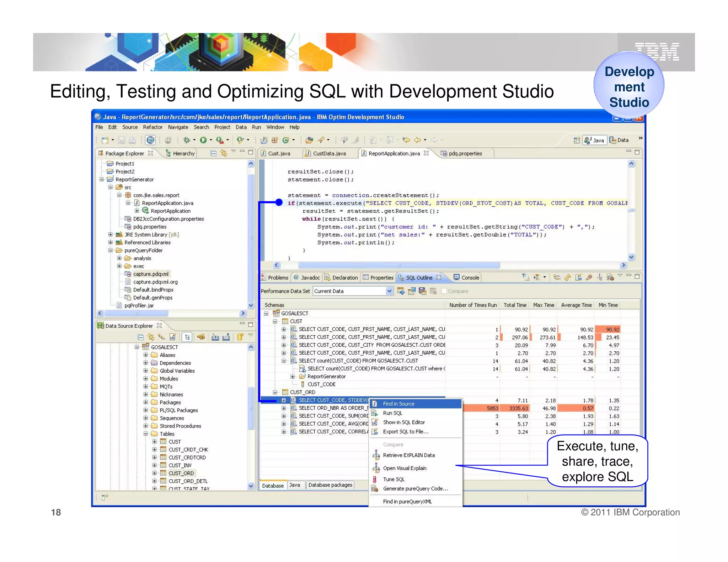The image size is (728, 562).
Task: Click the Open Perspective icon
Action: [577, 140]
